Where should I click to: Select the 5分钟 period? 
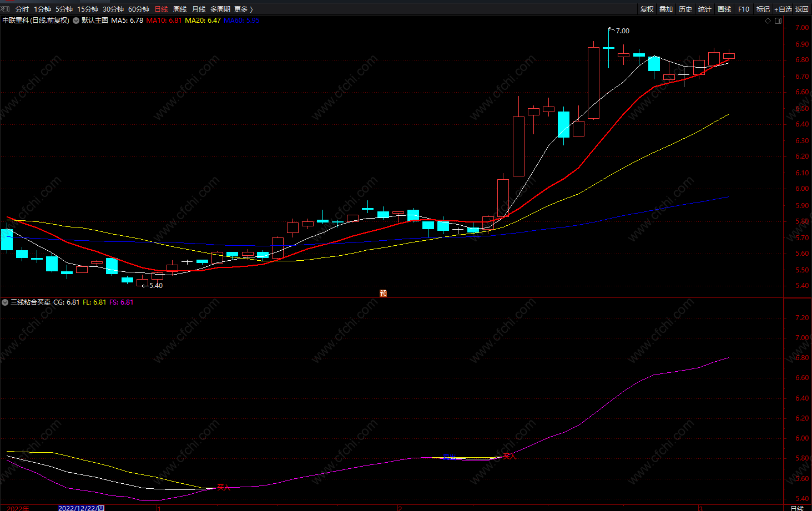click(x=64, y=9)
